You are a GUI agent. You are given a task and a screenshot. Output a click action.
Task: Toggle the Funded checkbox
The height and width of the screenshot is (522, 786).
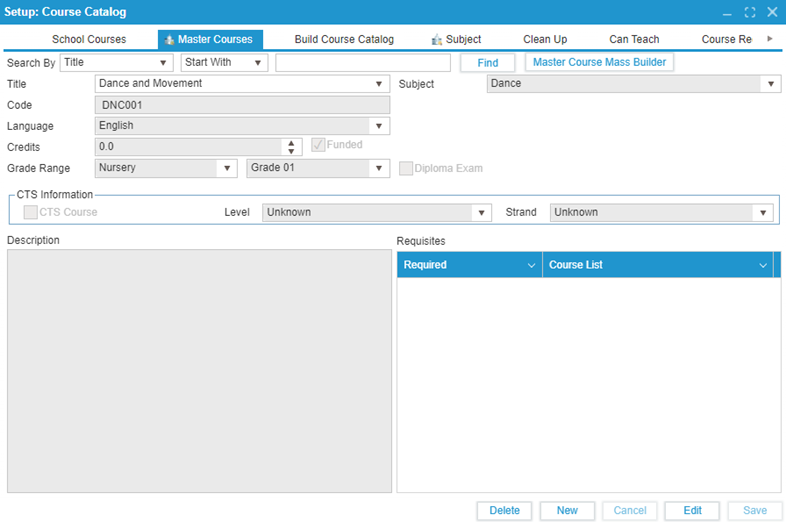(319, 145)
